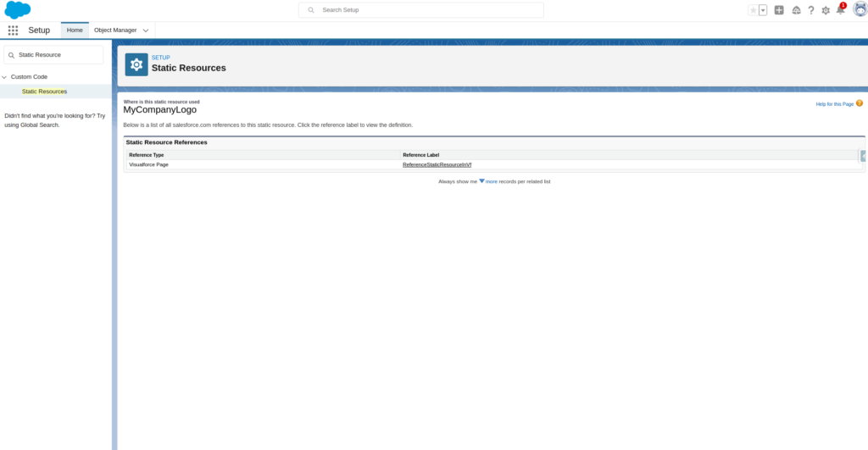
Task: View notifications from the bell icon
Action: pyautogui.click(x=840, y=10)
